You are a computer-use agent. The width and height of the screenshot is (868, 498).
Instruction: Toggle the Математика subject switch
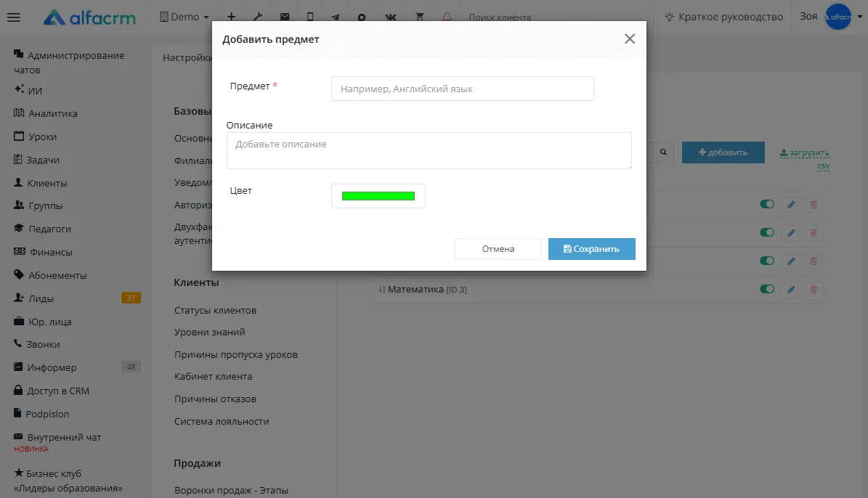tap(767, 289)
